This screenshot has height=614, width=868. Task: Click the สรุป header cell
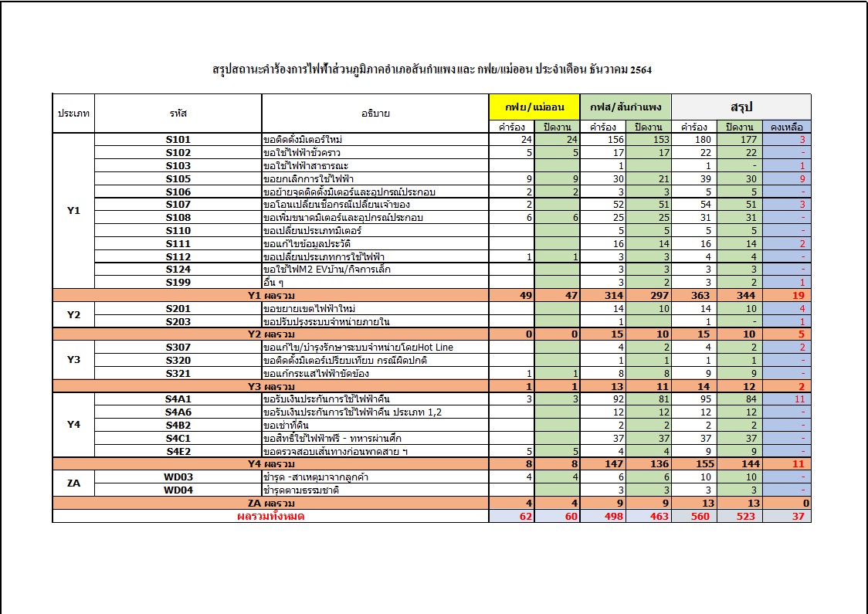pos(742,107)
